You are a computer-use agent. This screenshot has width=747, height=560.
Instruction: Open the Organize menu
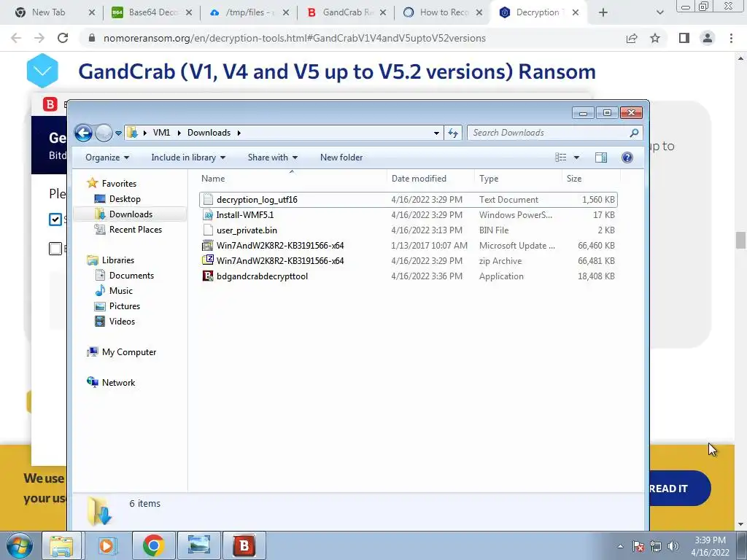pos(107,157)
